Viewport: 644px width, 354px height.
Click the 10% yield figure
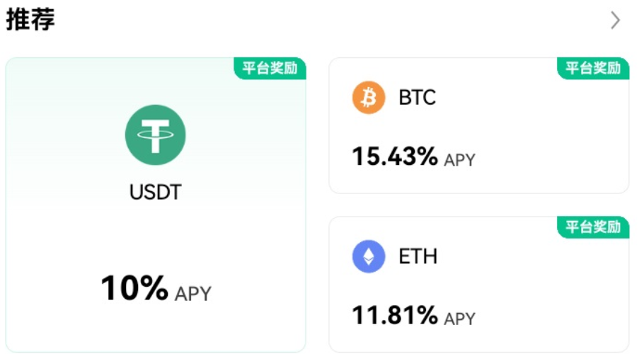point(134,289)
